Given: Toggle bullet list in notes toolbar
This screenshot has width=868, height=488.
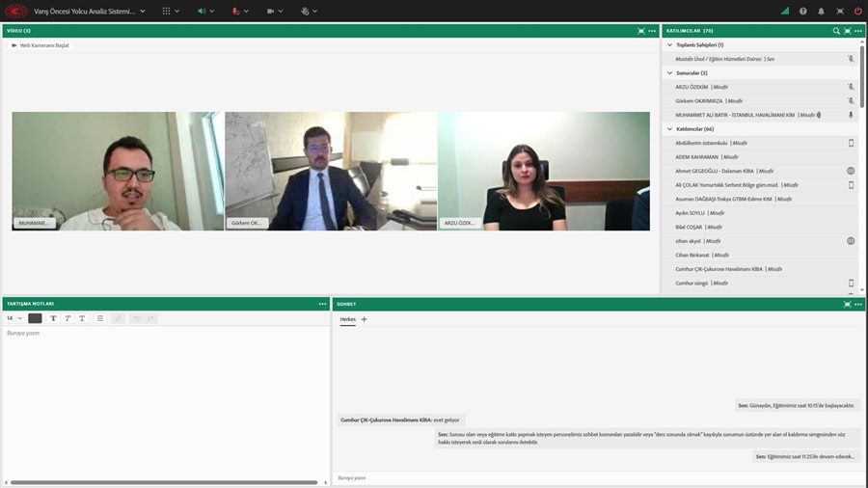Looking at the screenshot, I should pyautogui.click(x=100, y=318).
